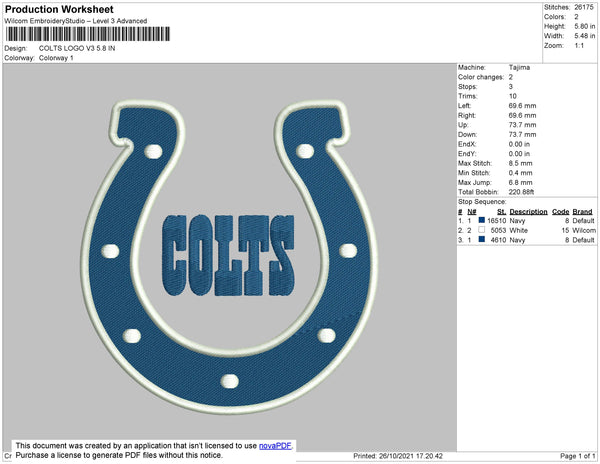Viewport: 600px width, 464px height.
Task: Click the Max Jump value '6.8 mm'
Action: [520, 182]
